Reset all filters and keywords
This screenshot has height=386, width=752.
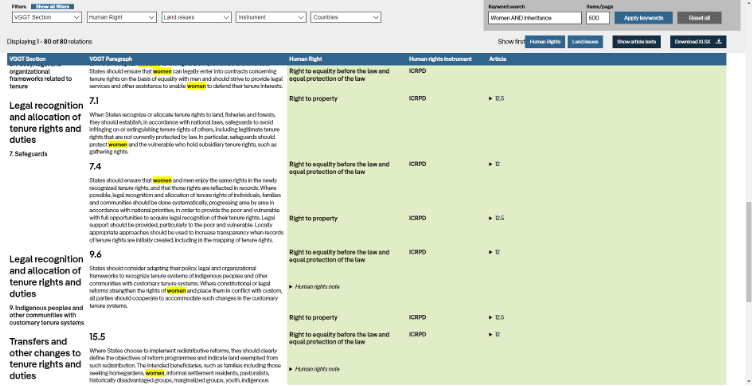(x=699, y=18)
